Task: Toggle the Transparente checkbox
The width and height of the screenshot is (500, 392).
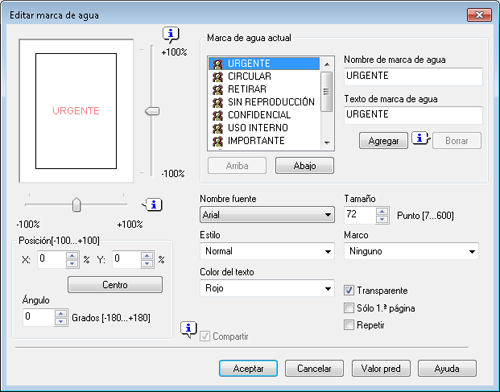Action: click(349, 290)
